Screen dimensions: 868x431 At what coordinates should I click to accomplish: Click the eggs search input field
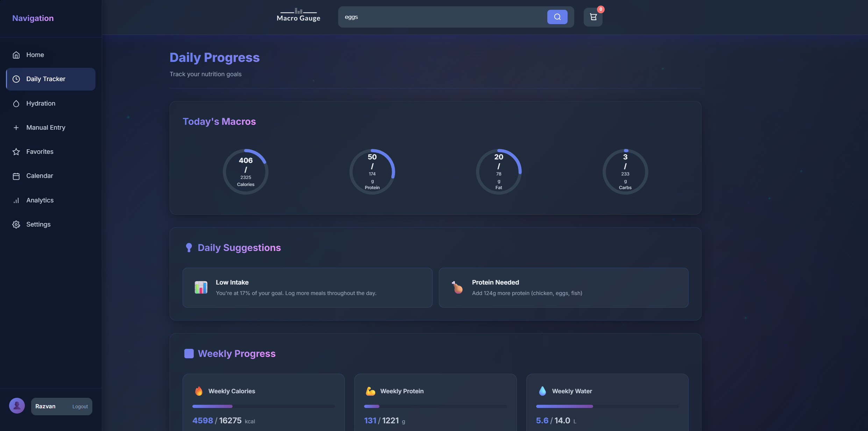click(442, 17)
